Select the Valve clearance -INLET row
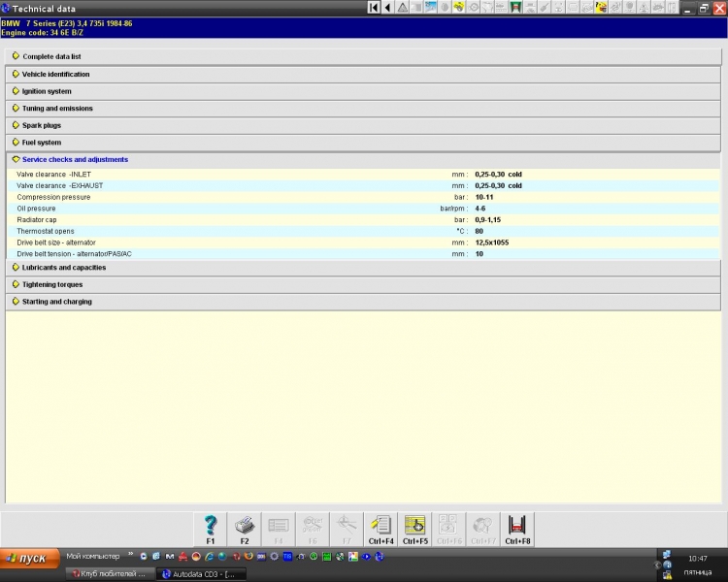This screenshot has height=582, width=728. point(364,175)
